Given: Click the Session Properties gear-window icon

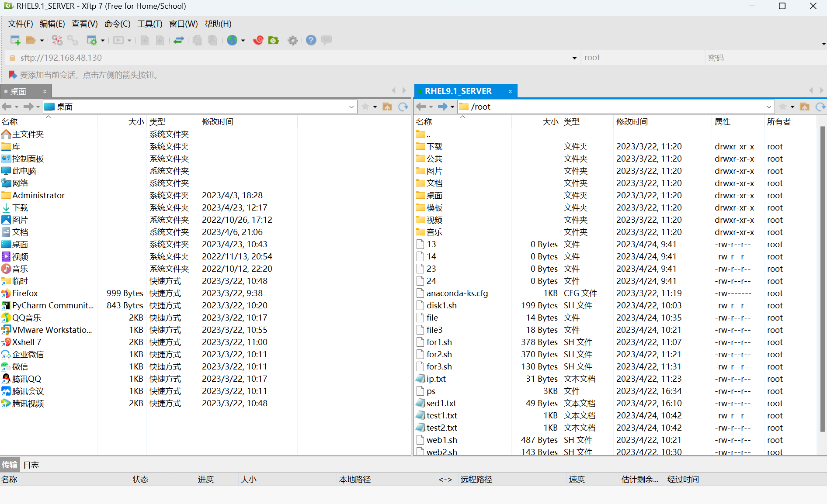Looking at the screenshot, I should [x=92, y=40].
